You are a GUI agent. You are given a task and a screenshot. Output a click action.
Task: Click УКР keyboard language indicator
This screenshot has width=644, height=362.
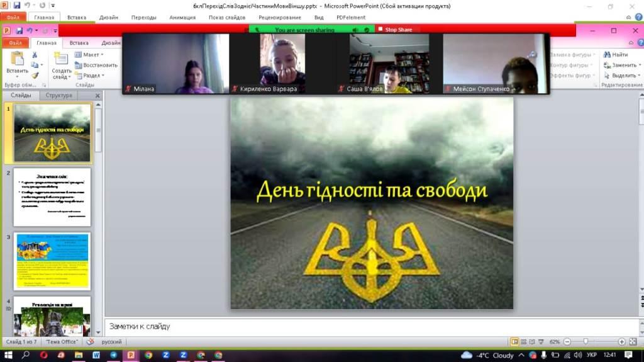591,354
